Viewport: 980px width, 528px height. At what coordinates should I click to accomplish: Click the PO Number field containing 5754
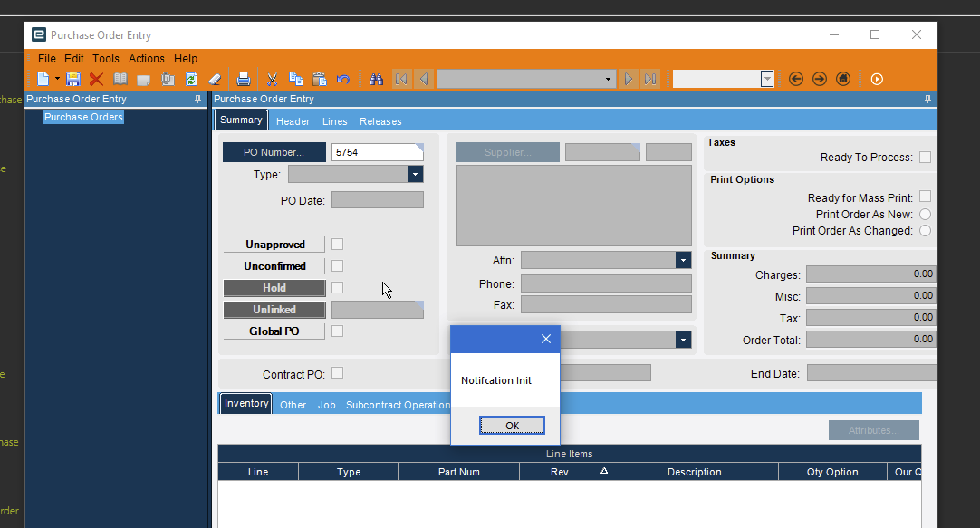(378, 152)
